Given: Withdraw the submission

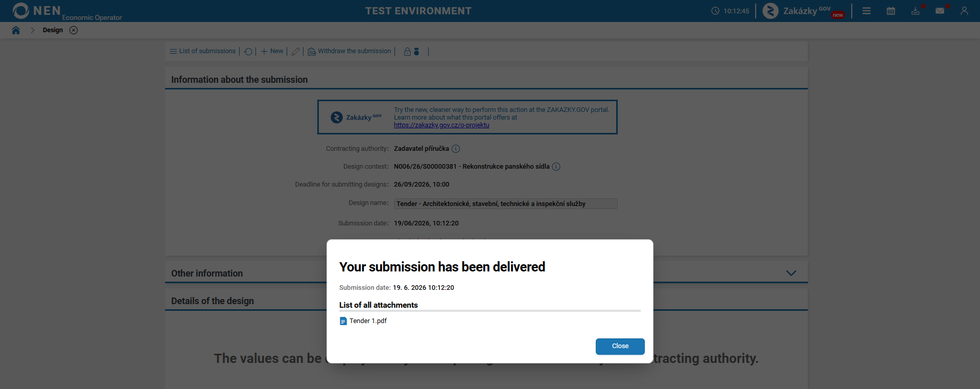Looking at the screenshot, I should point(349,51).
